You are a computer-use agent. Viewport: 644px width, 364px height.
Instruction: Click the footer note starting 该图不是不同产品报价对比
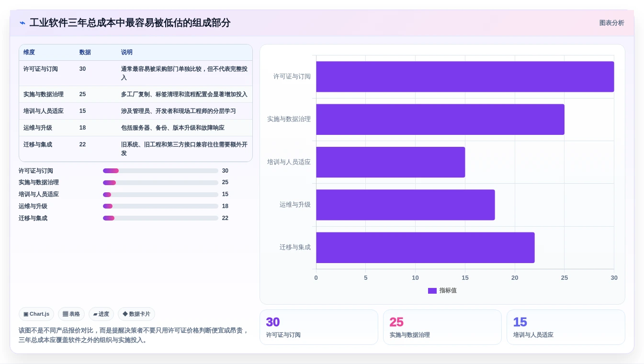(x=134, y=335)
